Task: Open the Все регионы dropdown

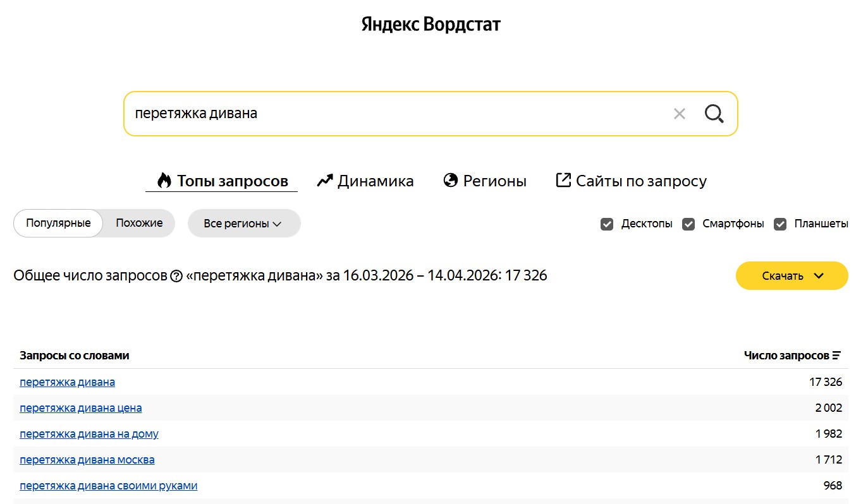Action: tap(244, 224)
